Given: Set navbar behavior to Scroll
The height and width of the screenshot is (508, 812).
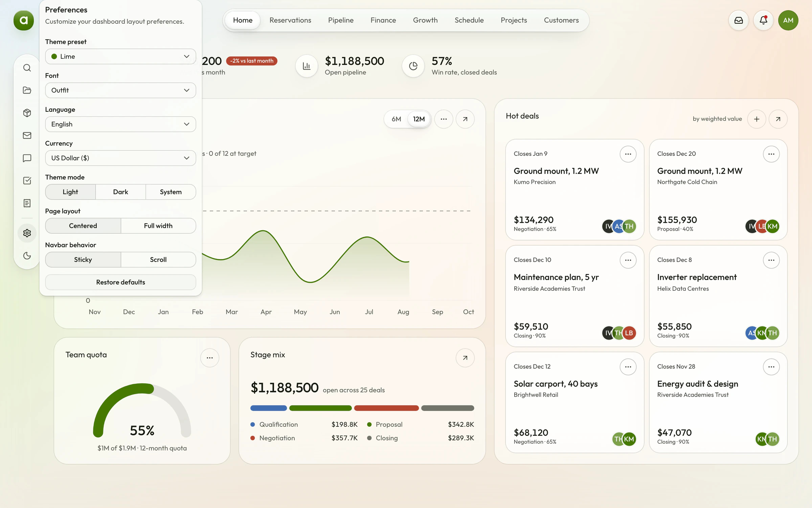Looking at the screenshot, I should (158, 260).
